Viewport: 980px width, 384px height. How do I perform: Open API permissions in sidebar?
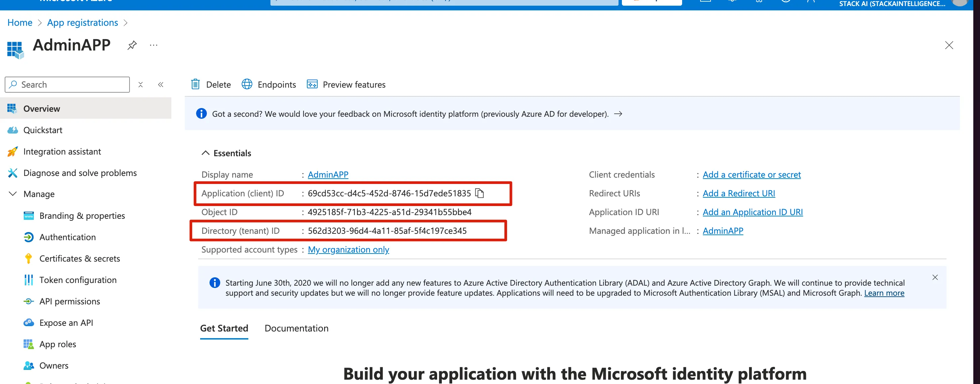click(70, 301)
